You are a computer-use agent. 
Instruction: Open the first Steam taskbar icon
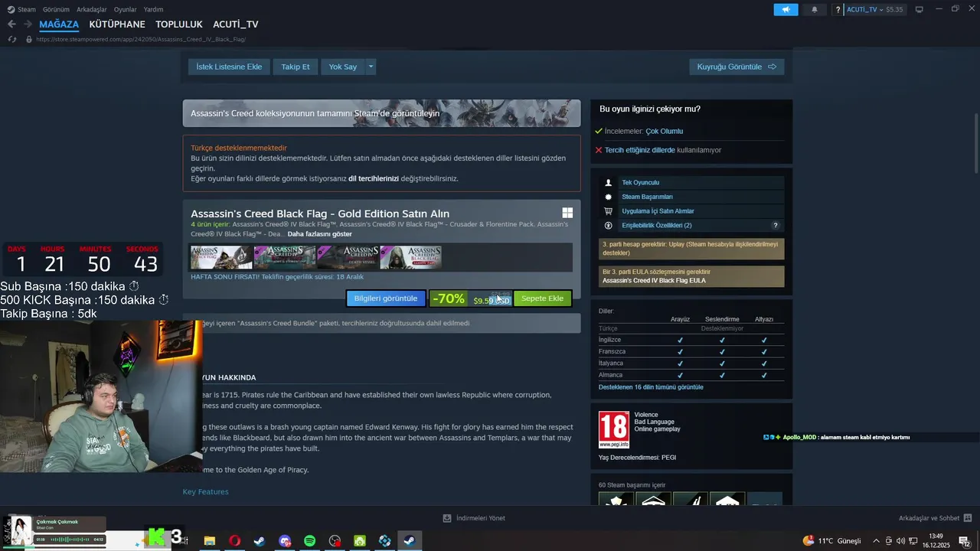[x=260, y=540]
